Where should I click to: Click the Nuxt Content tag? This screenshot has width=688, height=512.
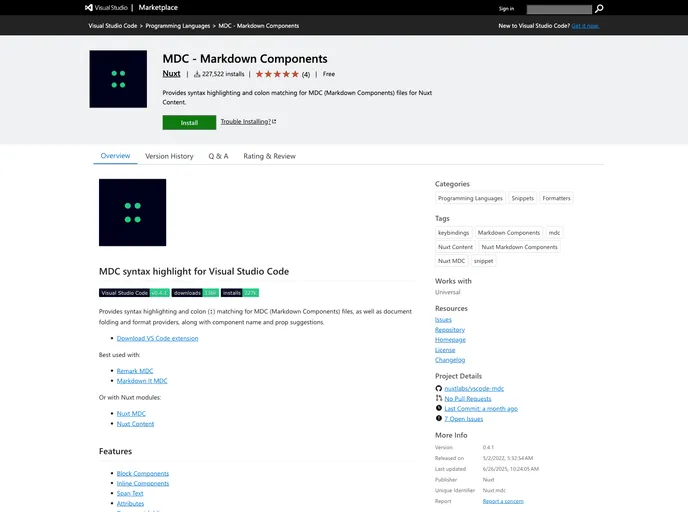455,247
